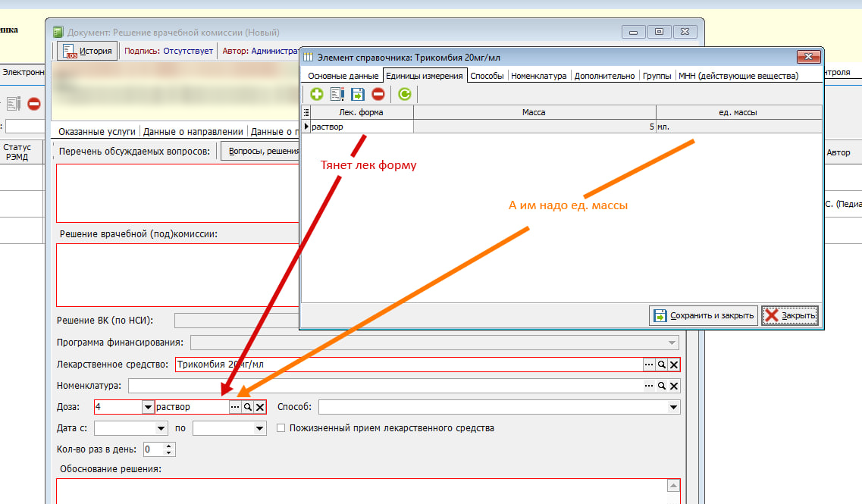Open the Способ dropdown list
Viewport: 862px width, 504px height.
point(673,407)
